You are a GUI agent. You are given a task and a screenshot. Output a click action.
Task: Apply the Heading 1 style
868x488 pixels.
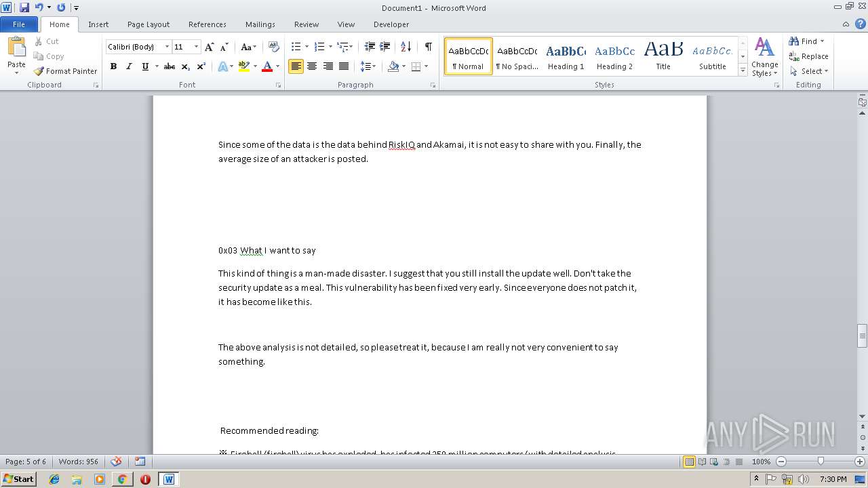point(566,56)
